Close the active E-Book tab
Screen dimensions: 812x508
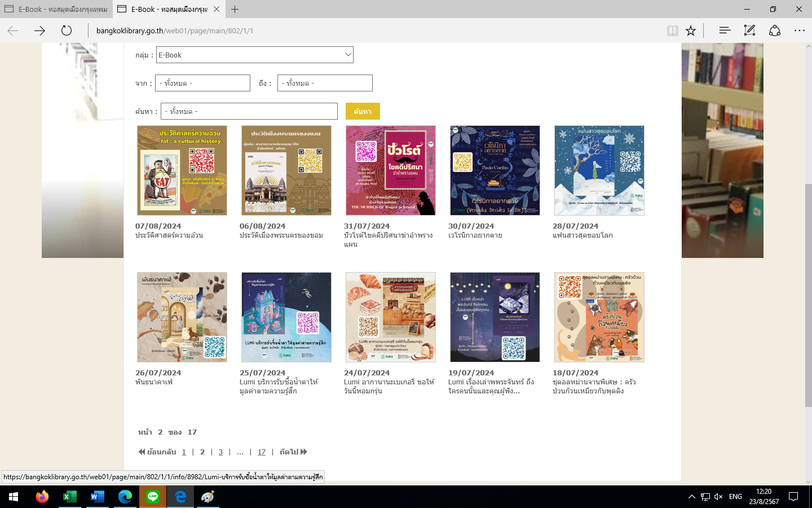coord(217,9)
